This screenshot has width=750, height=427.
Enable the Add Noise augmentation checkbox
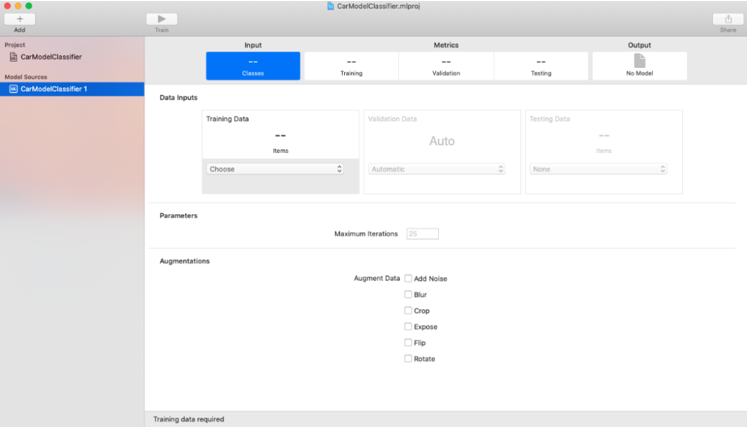[x=408, y=278]
